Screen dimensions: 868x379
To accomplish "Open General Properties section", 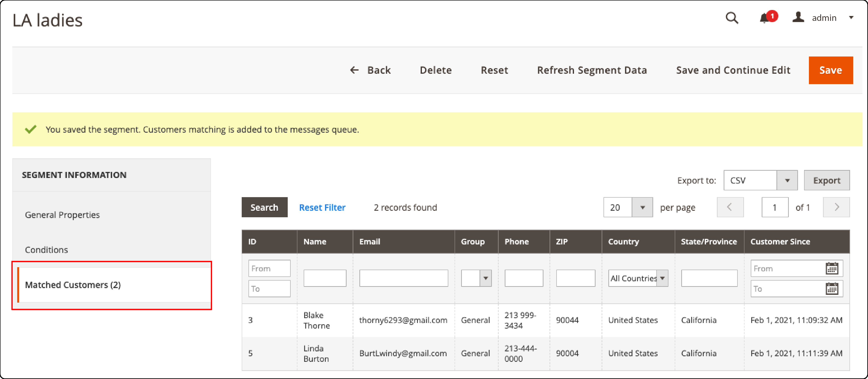I will [x=62, y=215].
